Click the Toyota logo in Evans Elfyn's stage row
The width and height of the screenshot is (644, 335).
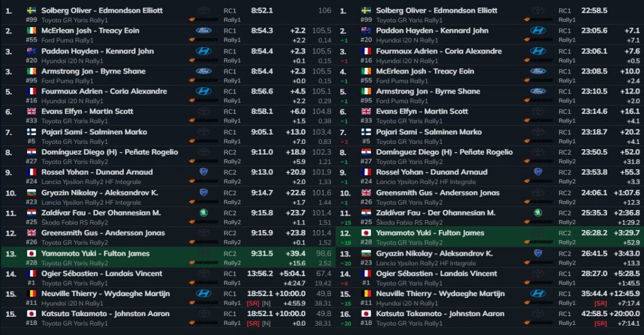pos(203,111)
